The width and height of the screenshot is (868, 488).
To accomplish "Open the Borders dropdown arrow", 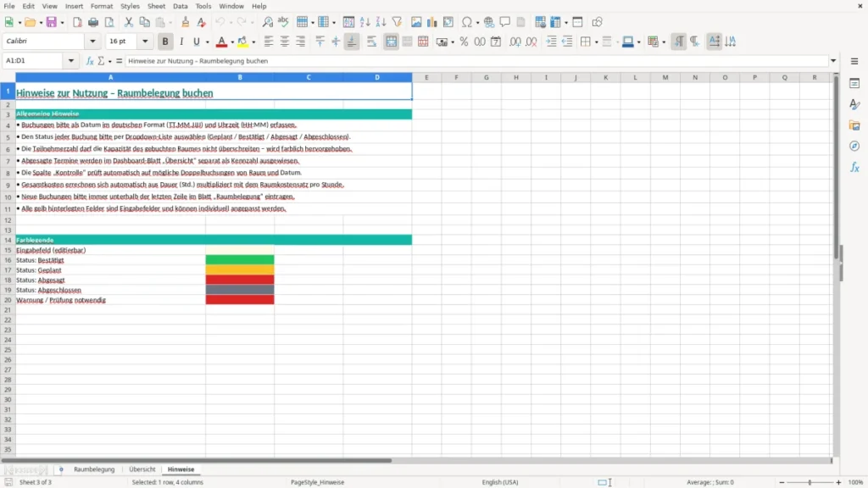I will point(596,42).
